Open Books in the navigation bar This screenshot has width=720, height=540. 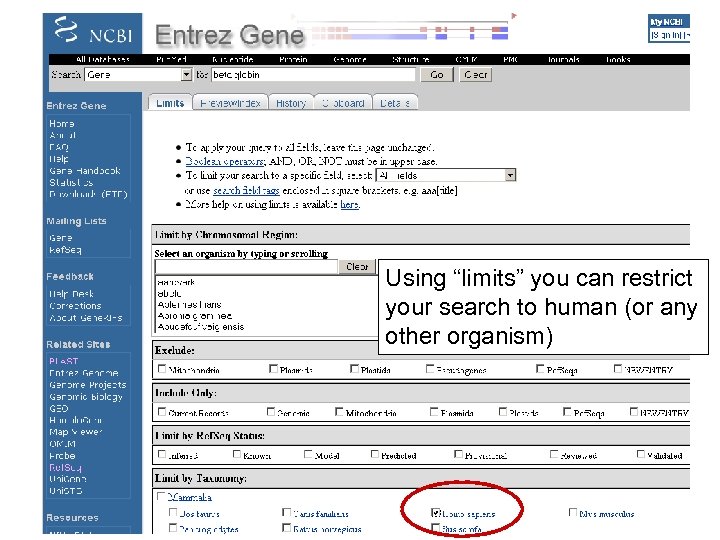[x=618, y=59]
